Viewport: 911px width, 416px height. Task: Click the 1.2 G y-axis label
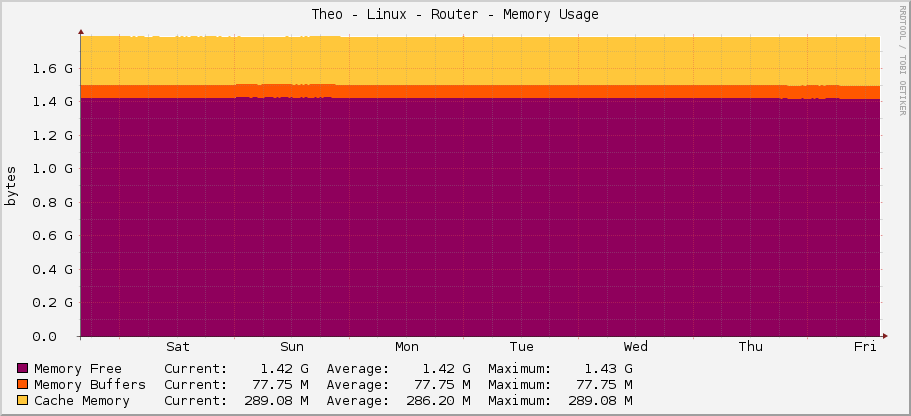(x=52, y=135)
